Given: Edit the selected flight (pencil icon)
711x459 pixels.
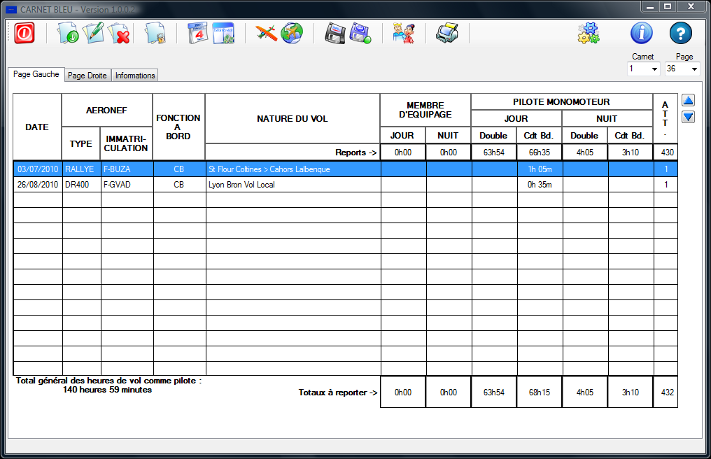Looking at the screenshot, I should pos(93,33).
